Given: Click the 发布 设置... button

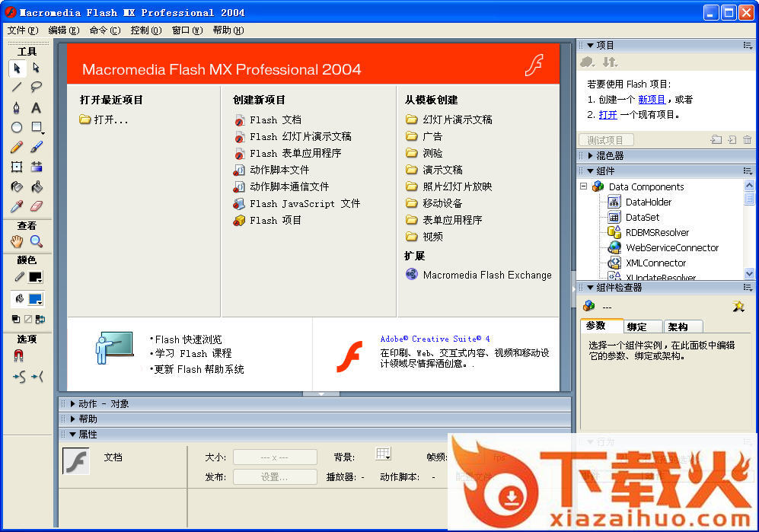Looking at the screenshot, I should click(275, 476).
